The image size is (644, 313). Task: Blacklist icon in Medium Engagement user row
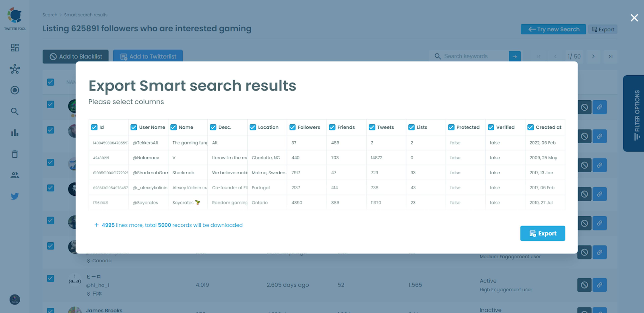pyautogui.click(x=584, y=252)
